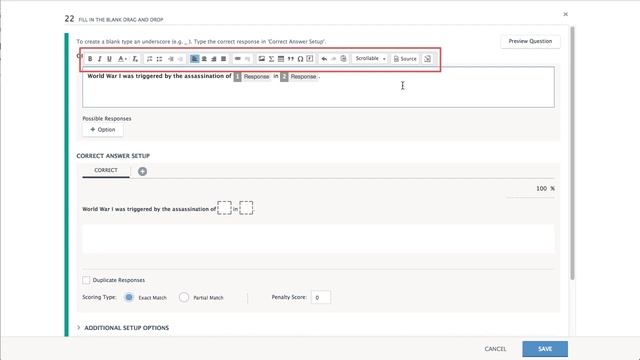
Task: Click the insert response box icon
Action: coord(310,59)
